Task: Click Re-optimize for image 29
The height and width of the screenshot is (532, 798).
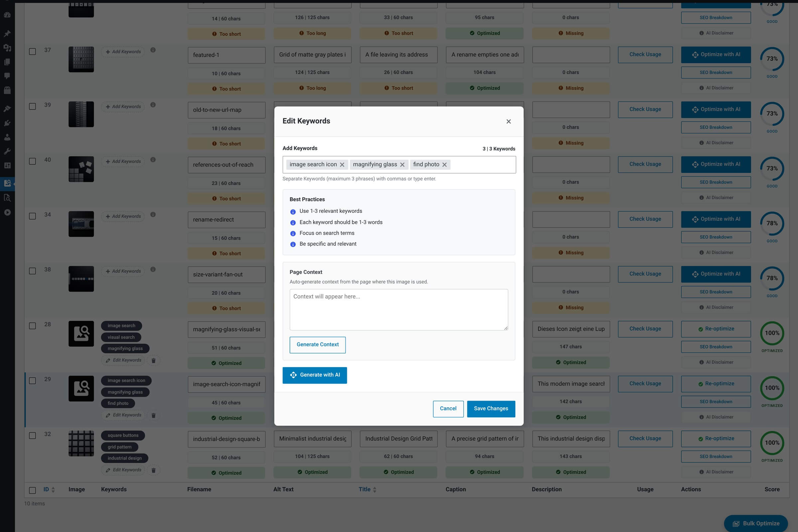Action: (716, 384)
